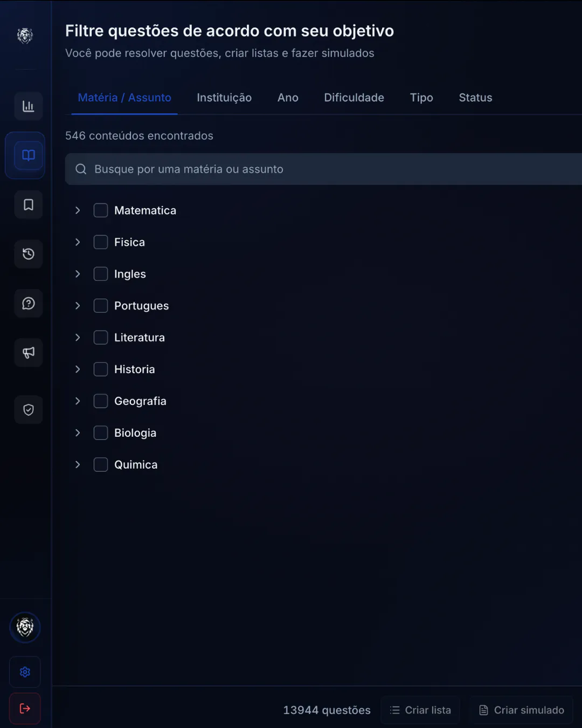
Task: Check the Ingles checkbox
Action: (101, 274)
